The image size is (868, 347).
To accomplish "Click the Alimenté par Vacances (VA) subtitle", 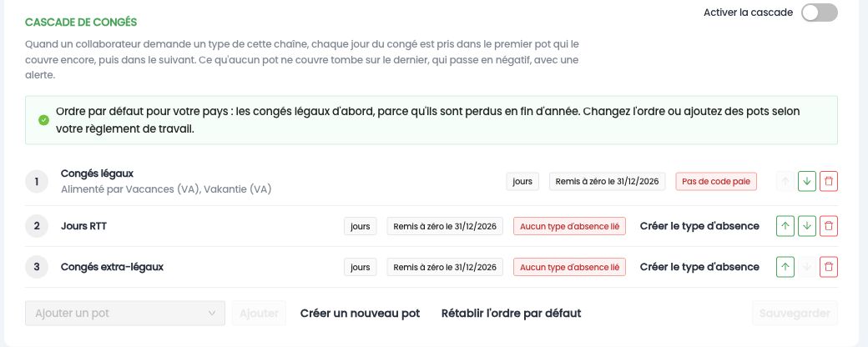I will (x=166, y=189).
